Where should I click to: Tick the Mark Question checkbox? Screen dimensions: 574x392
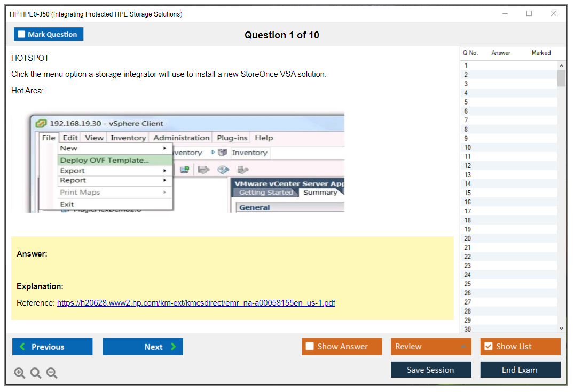point(21,34)
